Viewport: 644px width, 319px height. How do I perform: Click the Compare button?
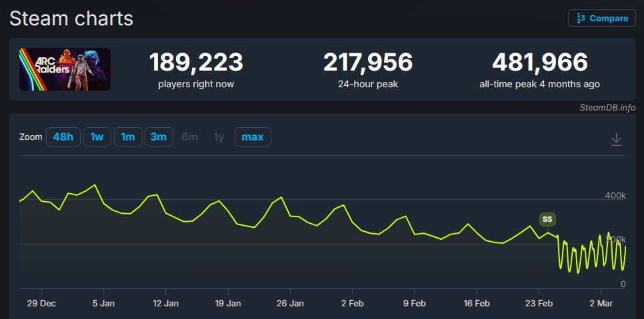click(x=602, y=18)
